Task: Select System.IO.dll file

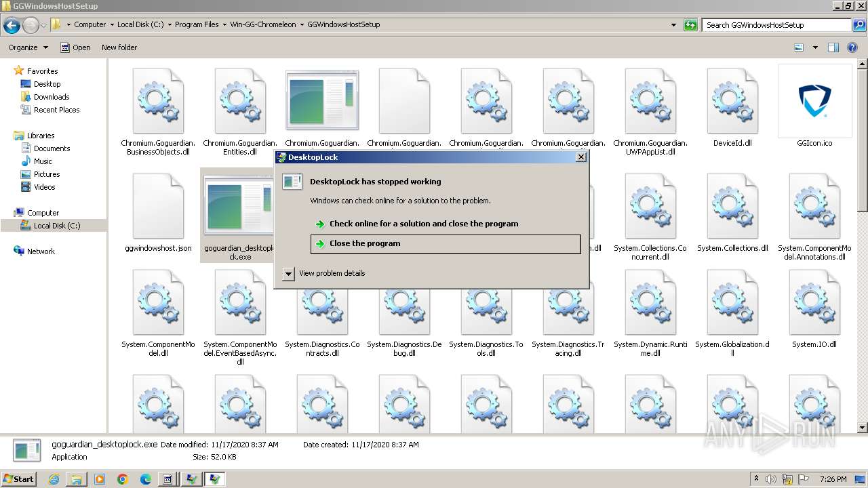Action: [x=814, y=309]
